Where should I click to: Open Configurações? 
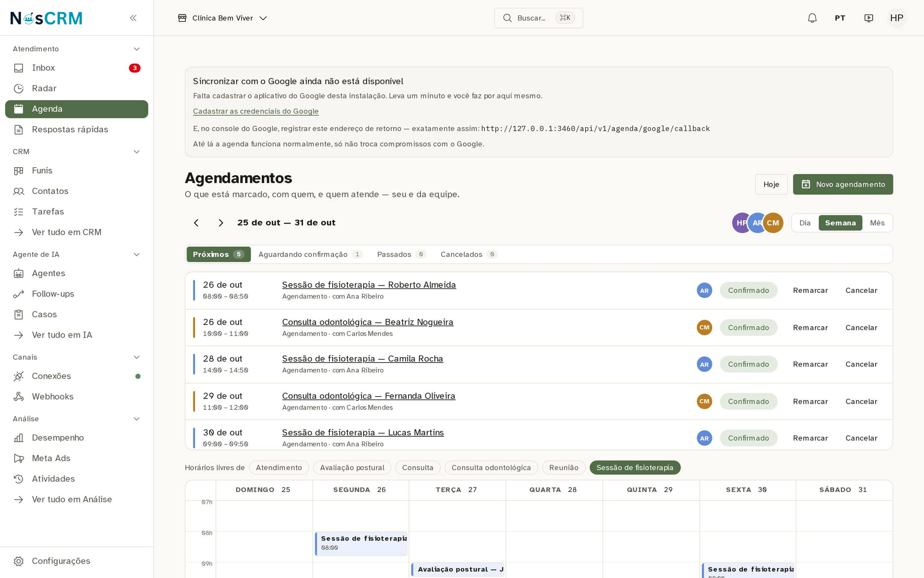(77, 561)
